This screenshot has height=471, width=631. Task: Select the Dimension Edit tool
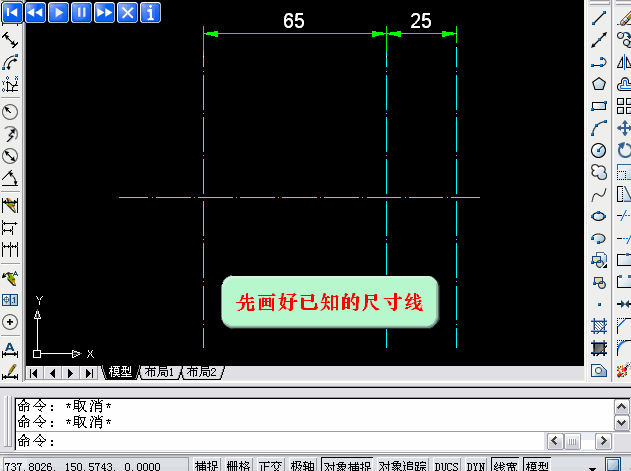click(x=10, y=349)
